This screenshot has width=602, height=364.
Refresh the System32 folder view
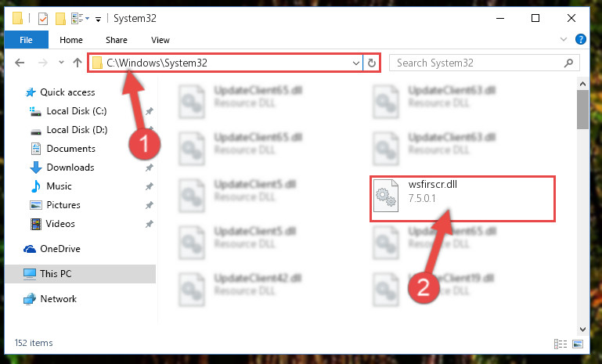click(371, 63)
